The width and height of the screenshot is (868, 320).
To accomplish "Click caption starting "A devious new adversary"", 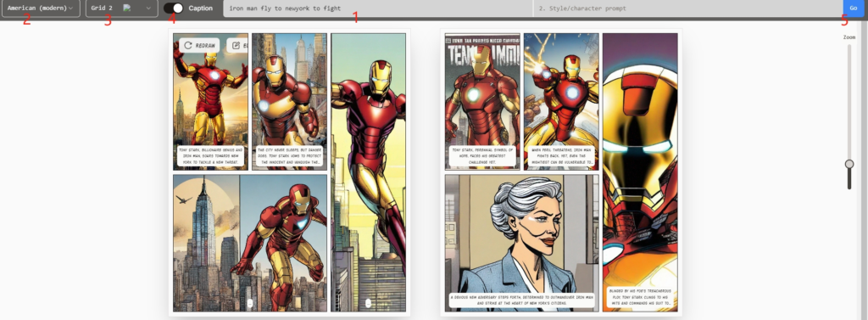I will pyautogui.click(x=521, y=300).
